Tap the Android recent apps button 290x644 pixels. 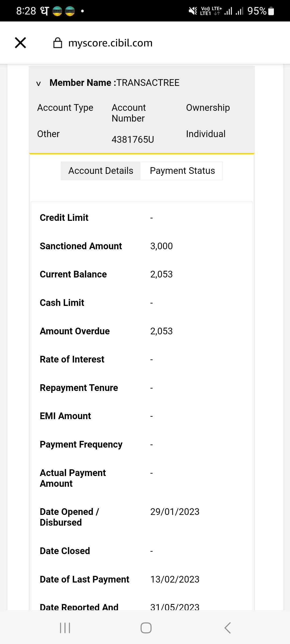[65, 628]
